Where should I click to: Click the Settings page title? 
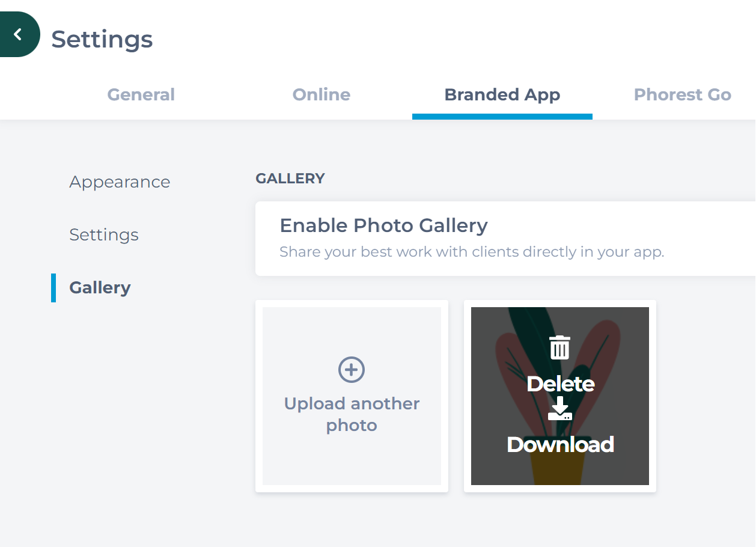[102, 39]
